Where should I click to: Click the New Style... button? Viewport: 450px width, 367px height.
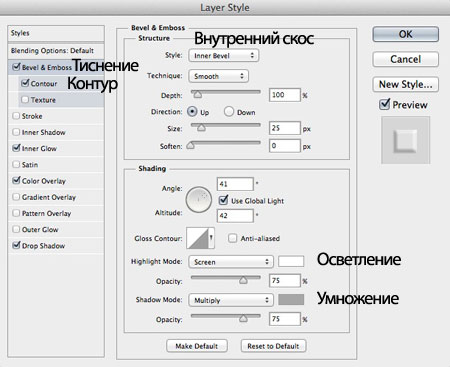(405, 84)
